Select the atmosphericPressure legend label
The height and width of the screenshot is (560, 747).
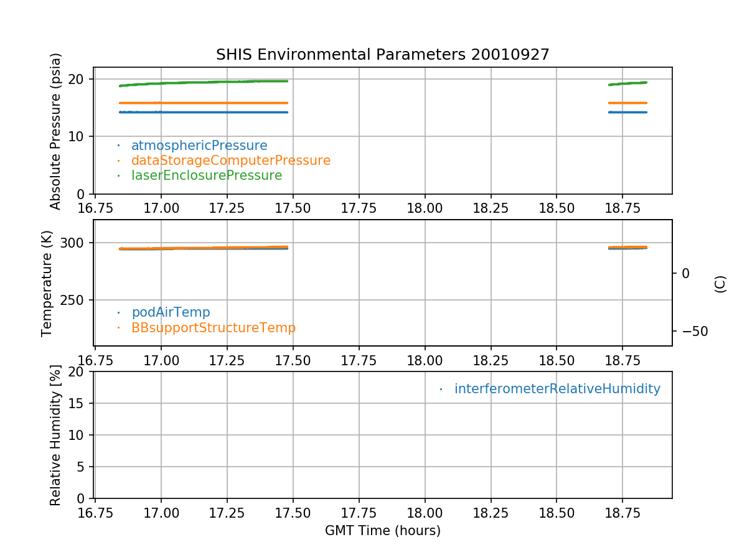[199, 146]
